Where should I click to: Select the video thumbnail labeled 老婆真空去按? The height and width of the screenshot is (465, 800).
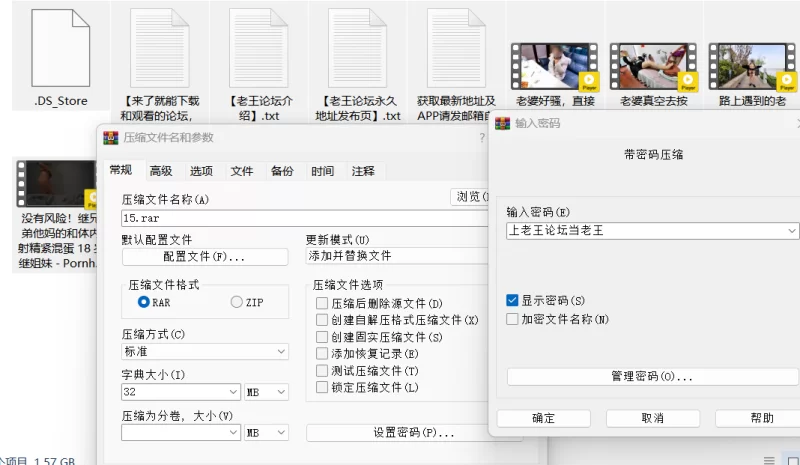653,67
